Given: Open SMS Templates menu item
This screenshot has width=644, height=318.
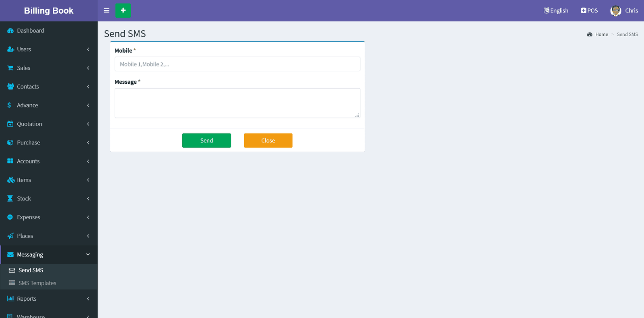Looking at the screenshot, I should click(x=37, y=283).
